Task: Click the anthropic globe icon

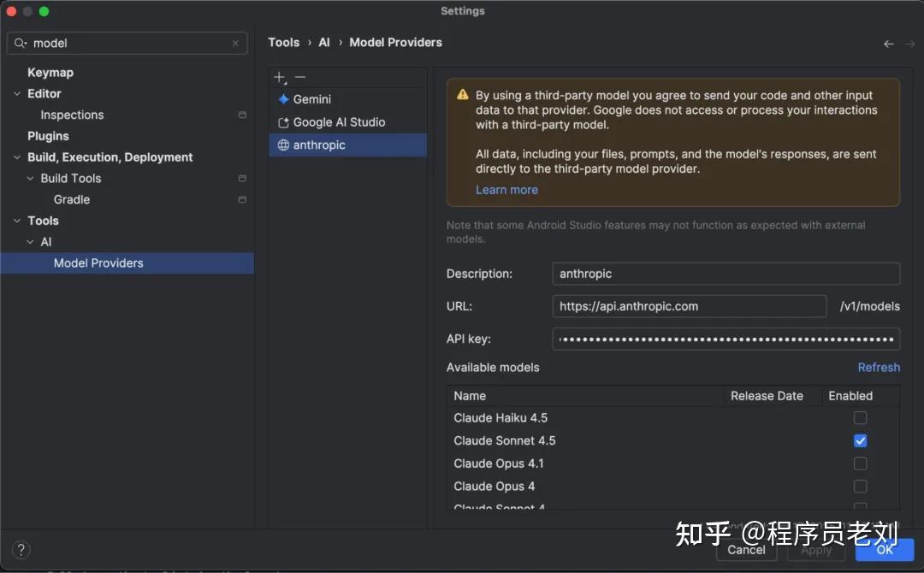Action: pos(283,145)
